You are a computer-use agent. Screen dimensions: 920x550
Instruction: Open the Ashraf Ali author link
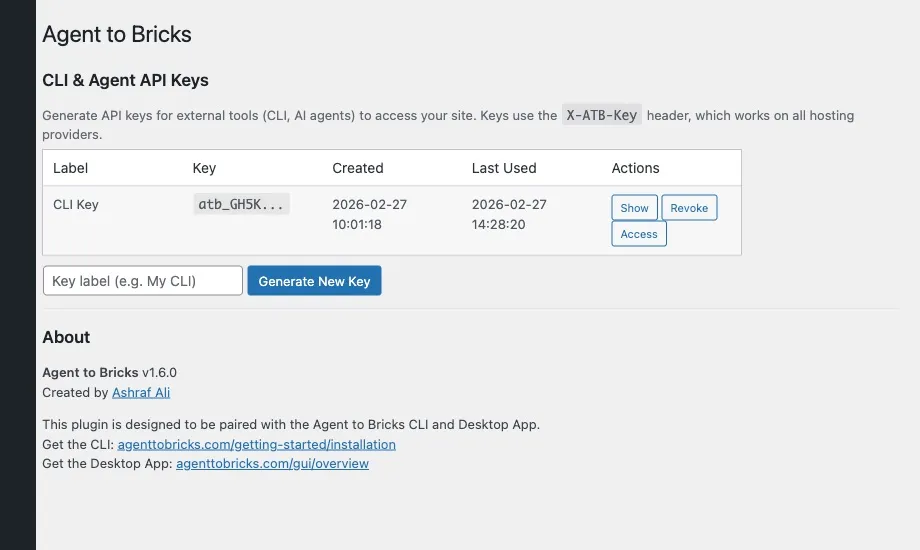pos(141,392)
